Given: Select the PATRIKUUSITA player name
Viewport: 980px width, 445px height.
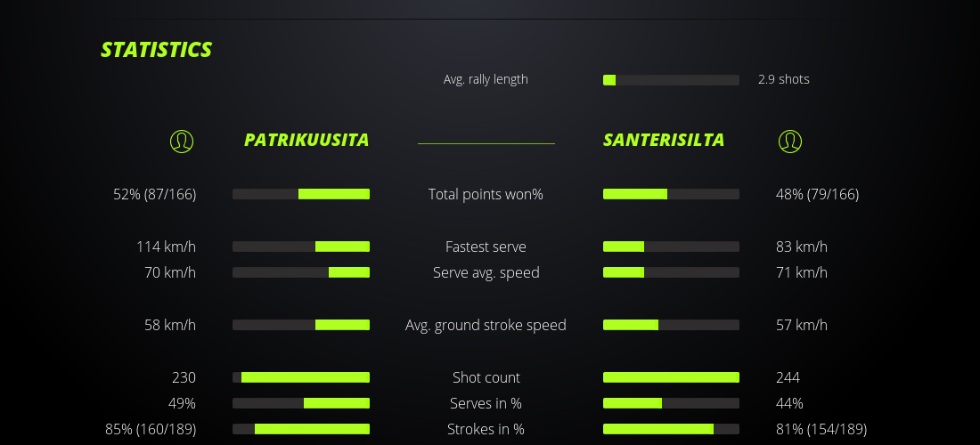Looking at the screenshot, I should click(306, 141).
